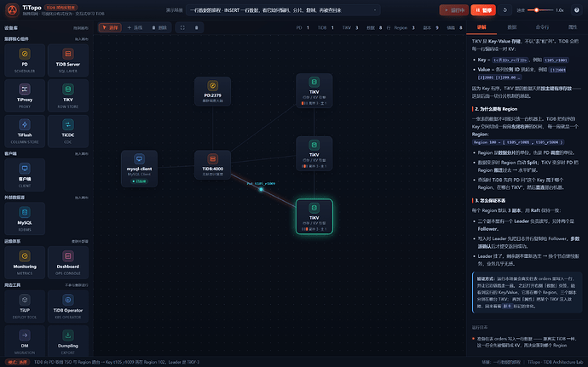Select the middle TiKV node on canvas
The height and width of the screenshot is (367, 588).
click(314, 153)
